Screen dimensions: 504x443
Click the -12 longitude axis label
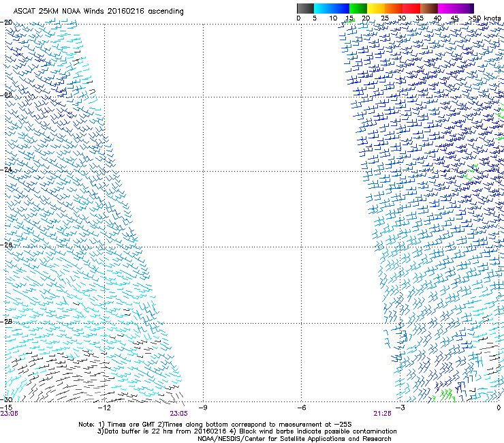(x=104, y=408)
